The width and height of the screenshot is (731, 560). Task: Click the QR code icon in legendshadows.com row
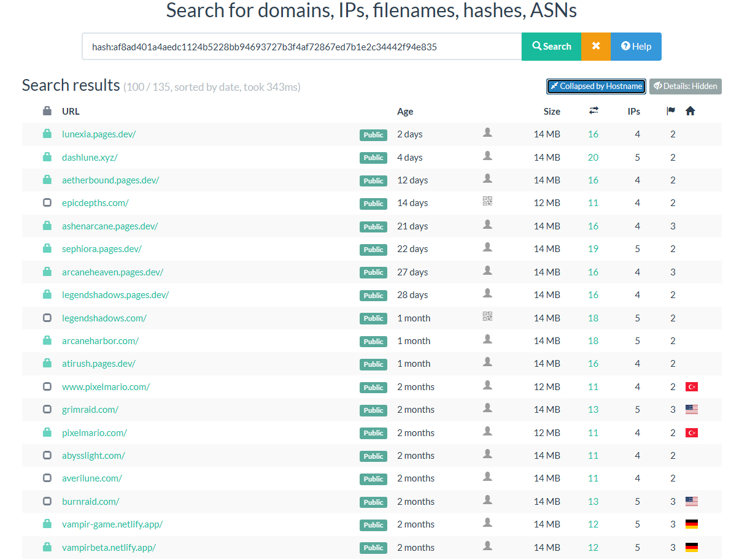coord(487,316)
